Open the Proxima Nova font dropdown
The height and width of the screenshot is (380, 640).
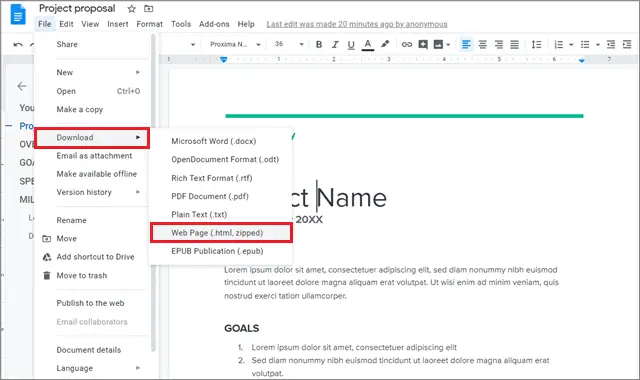pyautogui.click(x=235, y=44)
